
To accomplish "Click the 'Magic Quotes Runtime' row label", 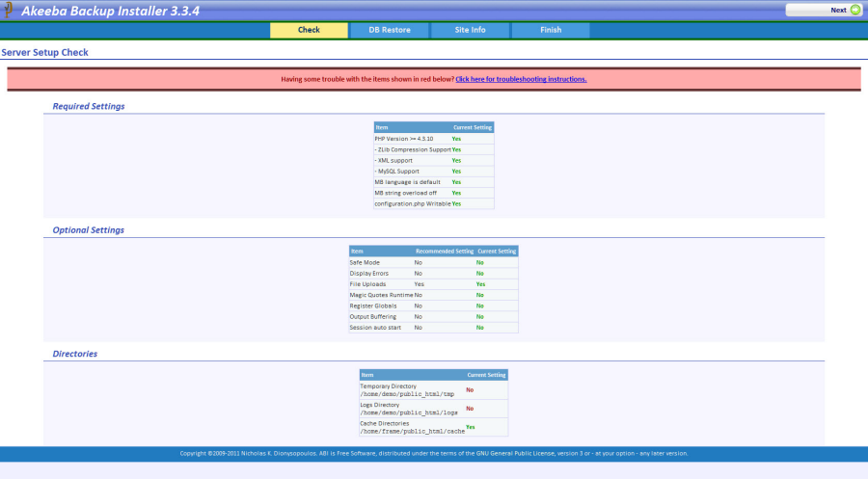I will click(x=381, y=295).
